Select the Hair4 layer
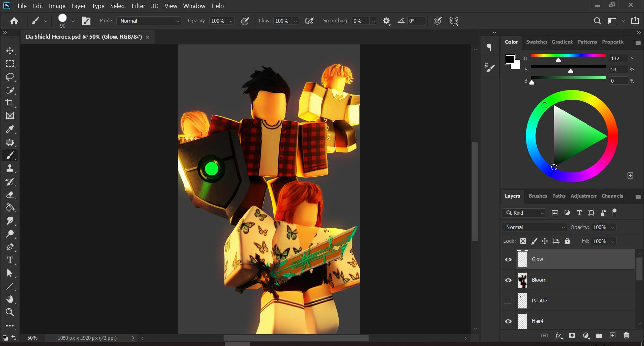Screen dimensions: 644x346 (x=570, y=321)
